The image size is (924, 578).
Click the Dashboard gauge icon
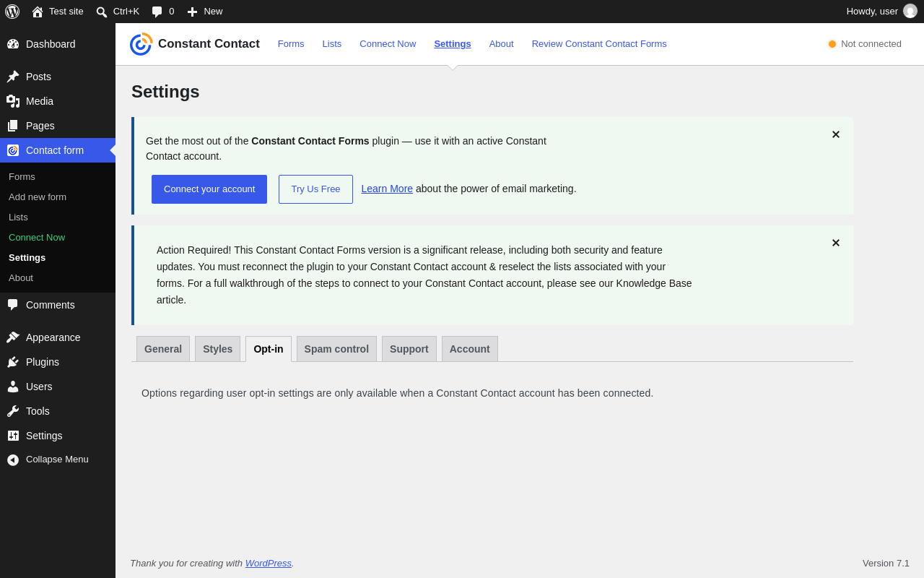(x=13, y=44)
